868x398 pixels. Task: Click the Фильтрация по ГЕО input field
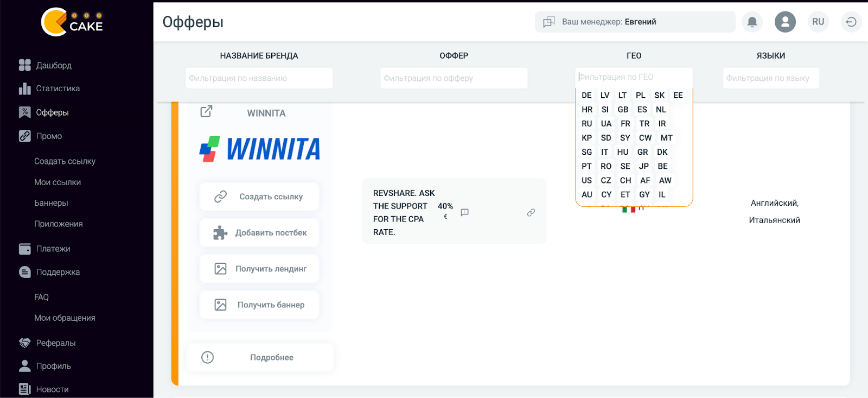[634, 77]
